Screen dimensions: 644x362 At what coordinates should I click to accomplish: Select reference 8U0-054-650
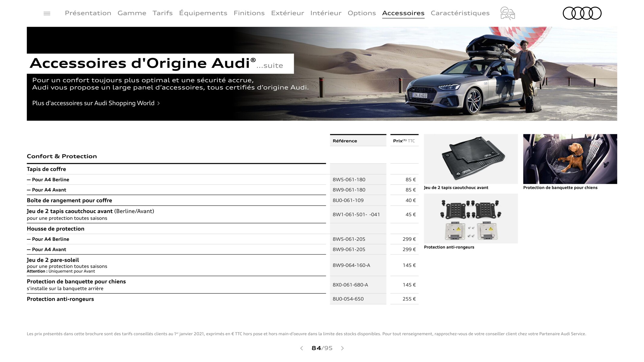pos(348,299)
